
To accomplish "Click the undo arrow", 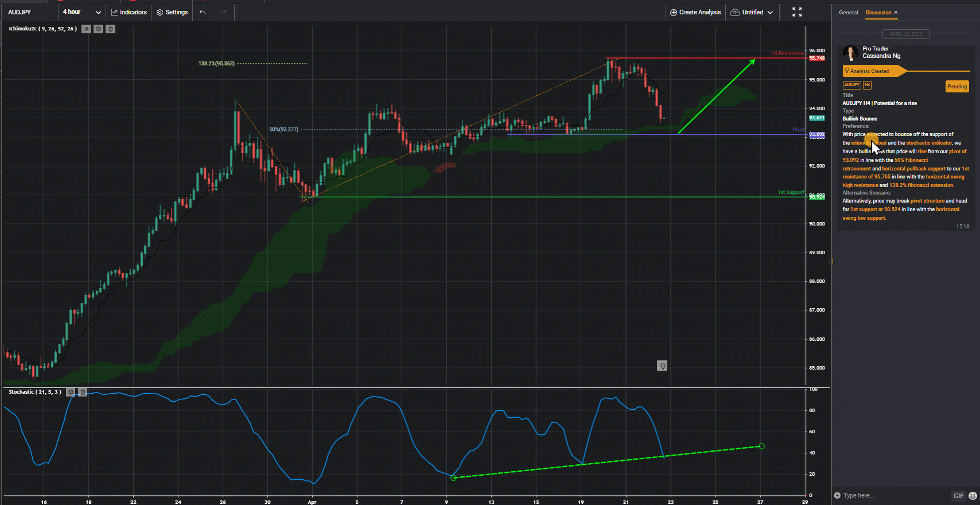I will tap(203, 12).
